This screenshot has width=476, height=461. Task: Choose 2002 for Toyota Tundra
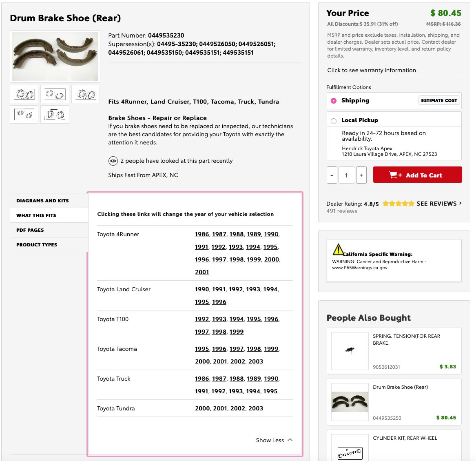click(238, 408)
